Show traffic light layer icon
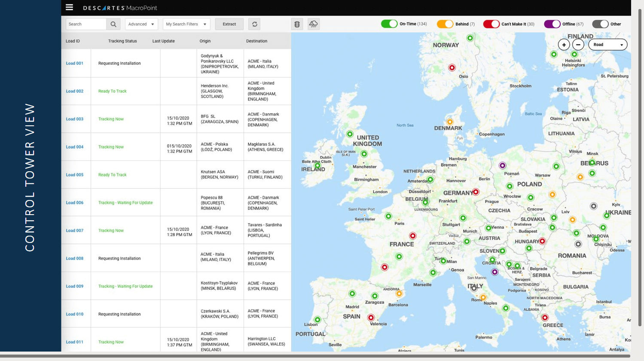The width and height of the screenshot is (644, 361). point(297,24)
